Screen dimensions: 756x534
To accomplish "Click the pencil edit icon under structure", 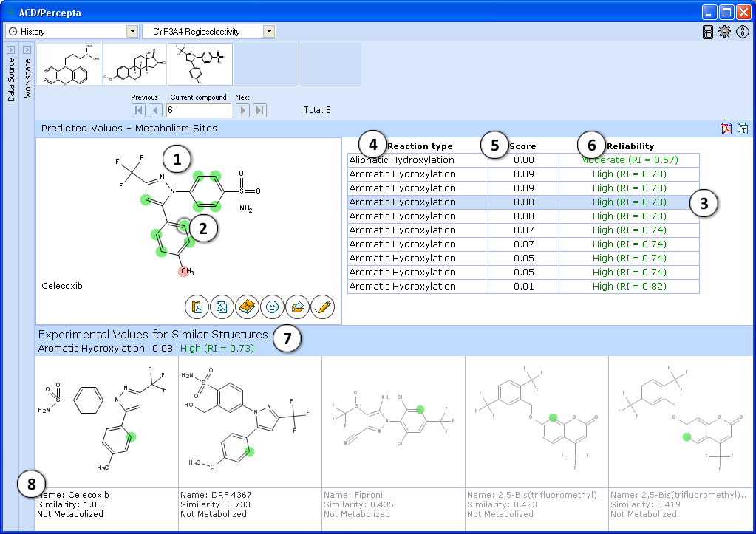I will (x=323, y=307).
